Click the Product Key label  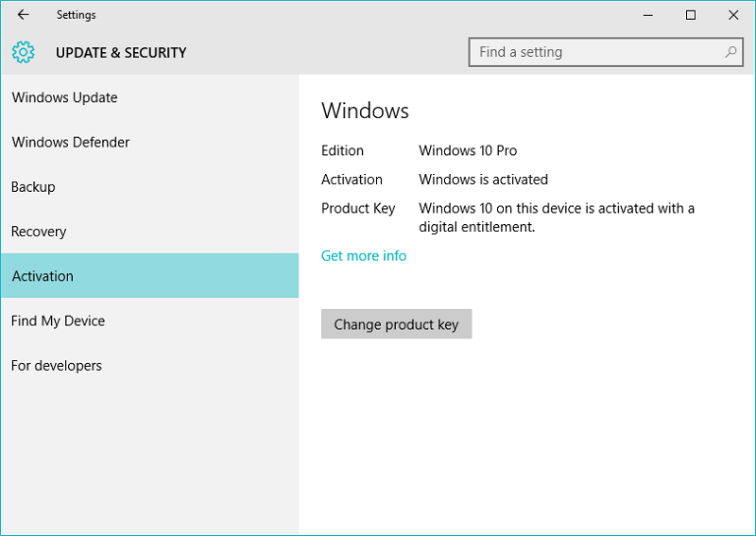(x=358, y=208)
